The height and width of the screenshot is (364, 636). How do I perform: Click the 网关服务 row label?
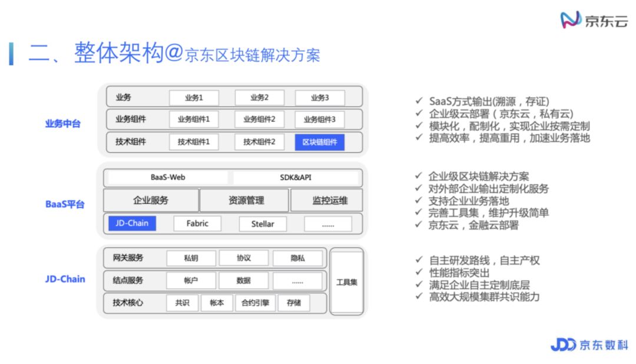tap(128, 257)
